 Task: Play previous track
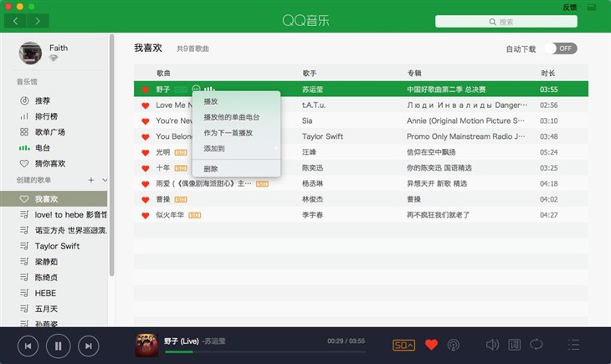click(28, 346)
